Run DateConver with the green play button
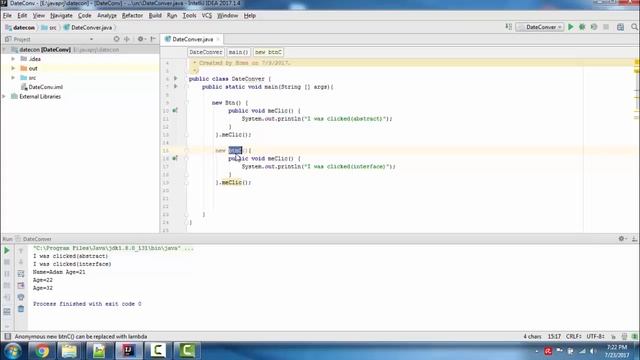 (571, 27)
